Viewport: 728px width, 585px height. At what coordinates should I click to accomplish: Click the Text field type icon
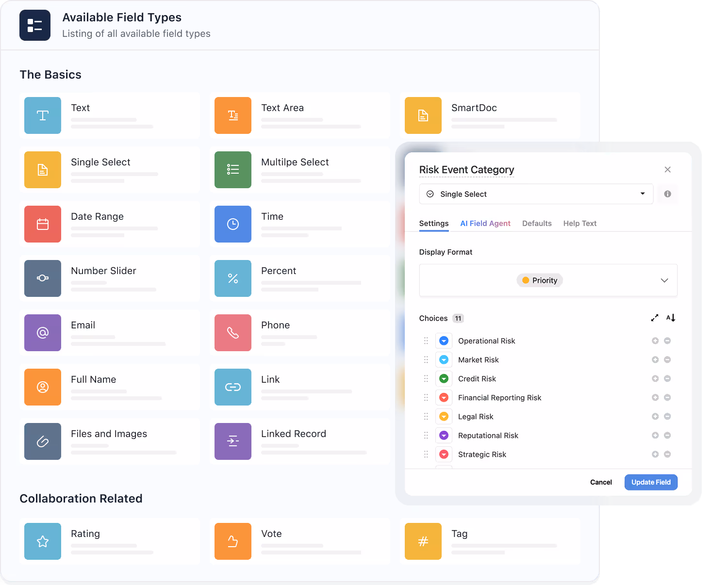coord(43,115)
